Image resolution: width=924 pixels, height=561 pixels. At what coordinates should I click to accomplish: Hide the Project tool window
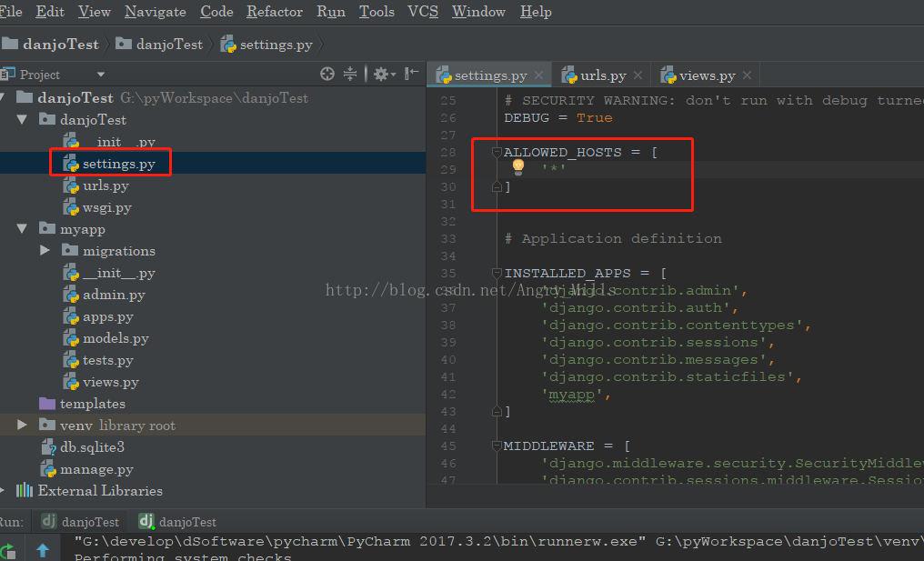point(411,74)
